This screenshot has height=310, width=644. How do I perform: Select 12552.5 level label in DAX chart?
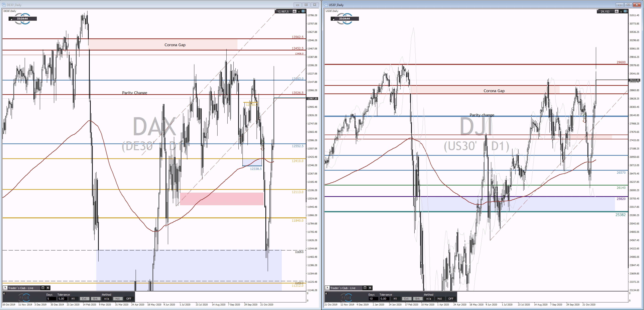pos(298,146)
